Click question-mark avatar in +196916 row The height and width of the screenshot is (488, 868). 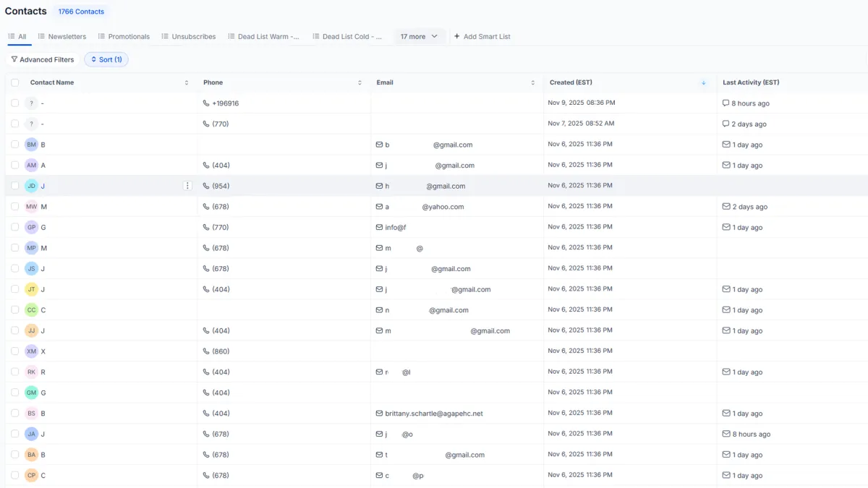(31, 103)
